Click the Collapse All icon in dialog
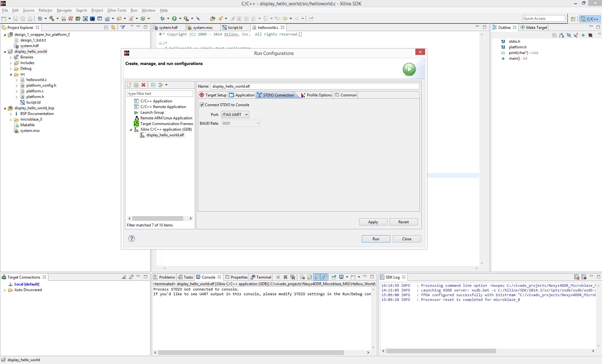The image size is (602, 364). click(x=153, y=85)
